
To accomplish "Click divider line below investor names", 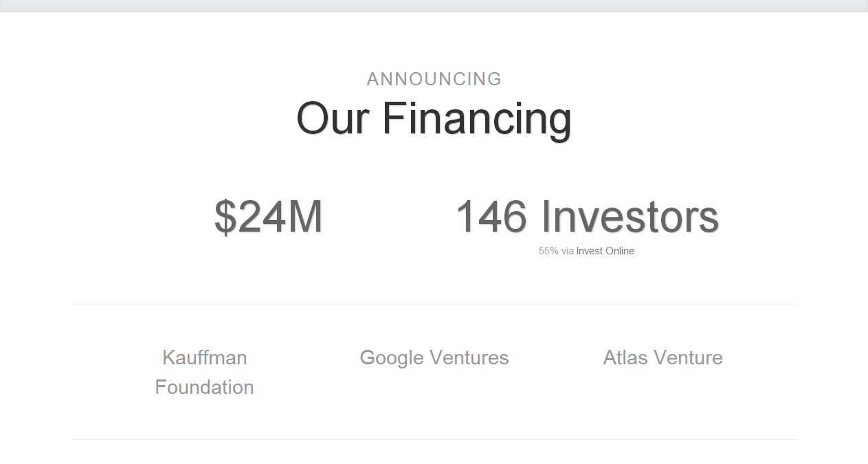I will coord(434,439).
